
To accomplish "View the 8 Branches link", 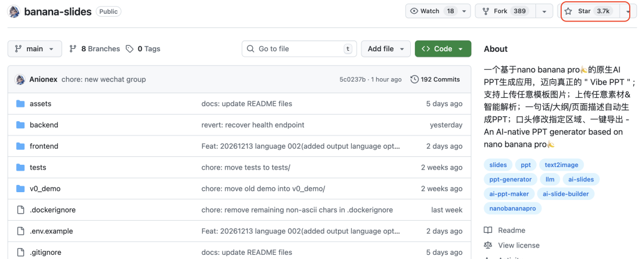I will pyautogui.click(x=95, y=48).
